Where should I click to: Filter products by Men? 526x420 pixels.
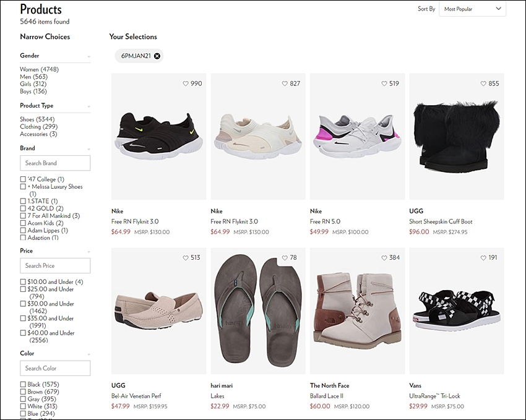(25, 77)
